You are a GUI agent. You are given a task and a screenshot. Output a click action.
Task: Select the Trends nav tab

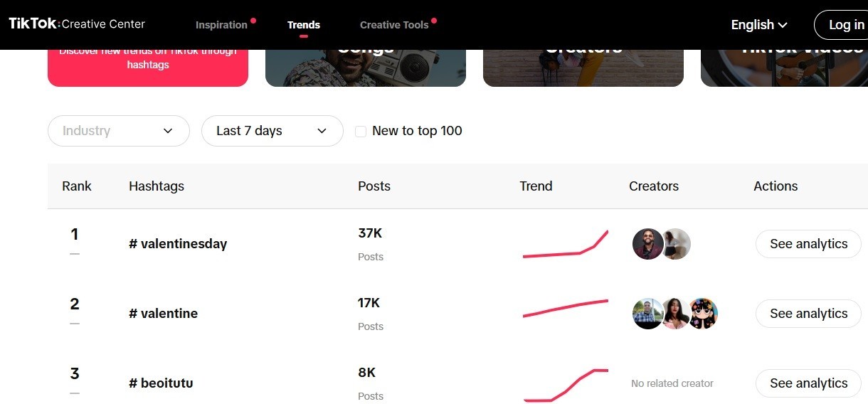pyautogui.click(x=304, y=25)
